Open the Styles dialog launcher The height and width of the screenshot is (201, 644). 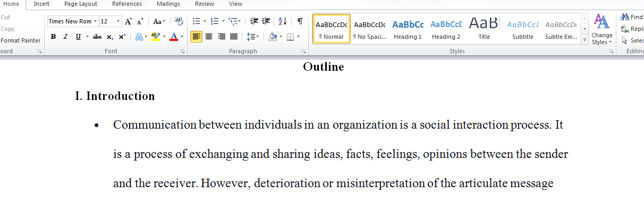tap(611, 52)
